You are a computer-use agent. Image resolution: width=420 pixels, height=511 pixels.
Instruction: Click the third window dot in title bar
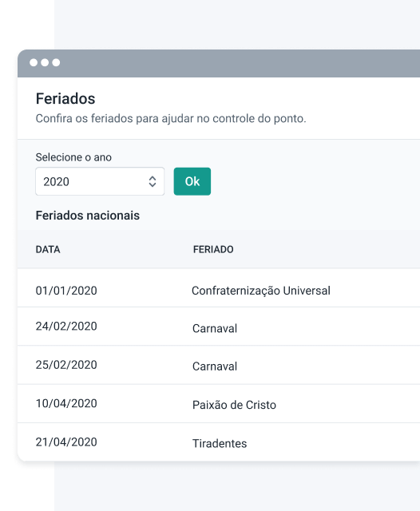[56, 62]
